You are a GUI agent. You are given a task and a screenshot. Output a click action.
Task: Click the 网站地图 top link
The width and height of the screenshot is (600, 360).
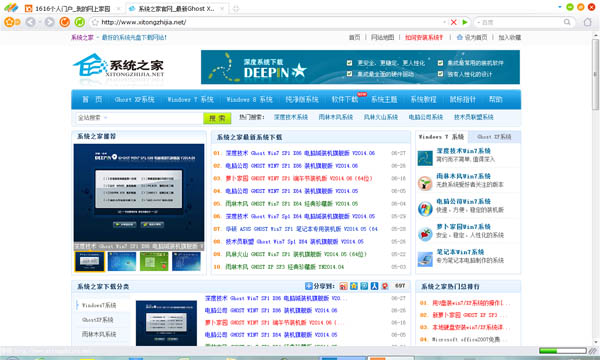(x=382, y=37)
